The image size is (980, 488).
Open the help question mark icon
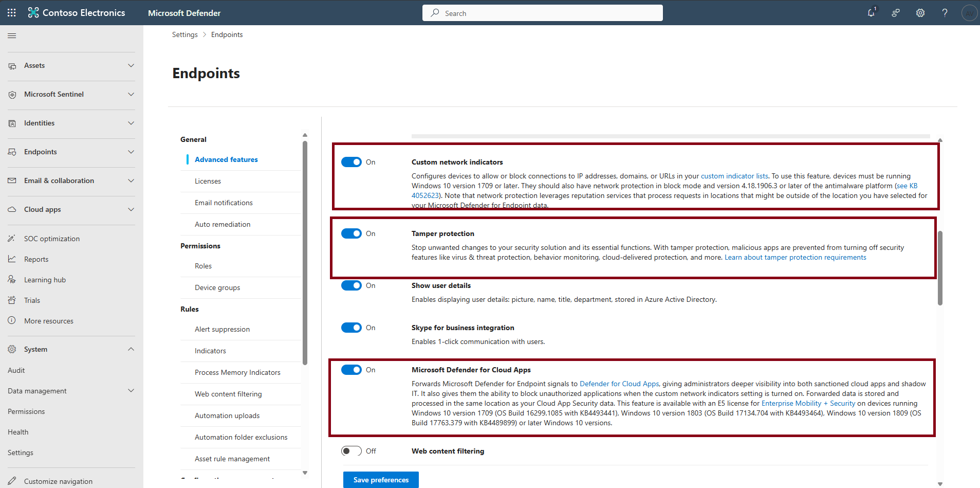pyautogui.click(x=945, y=13)
